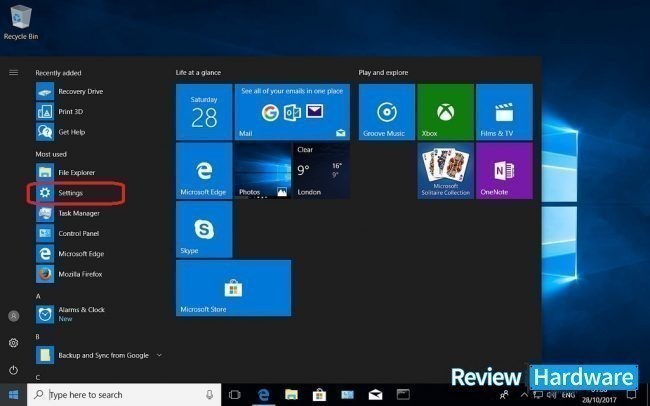Click the Play and explore group header
Image resolution: width=650 pixels, height=406 pixels.
point(383,73)
